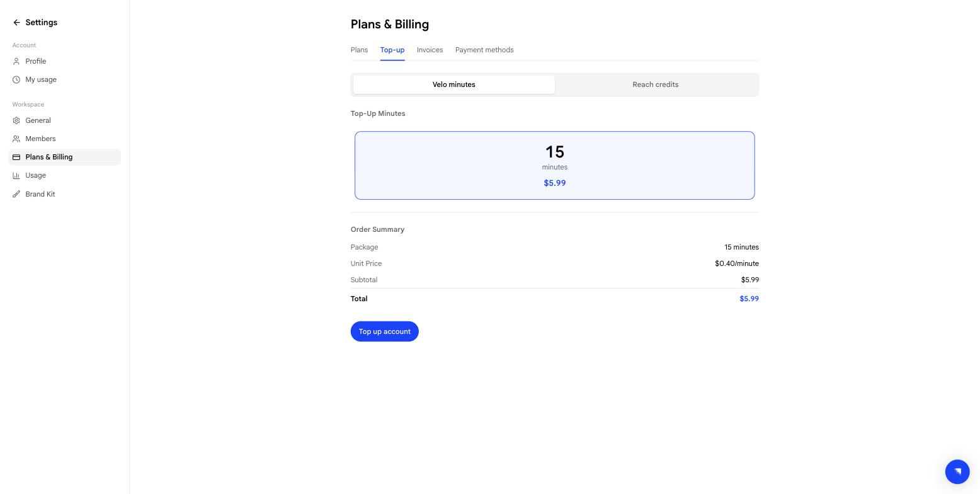Viewport: 980px width, 494px height.
Task: Click the Members people icon
Action: (x=16, y=139)
